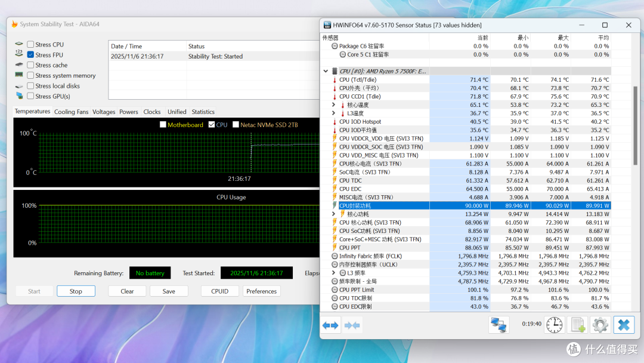Click the Date / Time column header

(147, 46)
